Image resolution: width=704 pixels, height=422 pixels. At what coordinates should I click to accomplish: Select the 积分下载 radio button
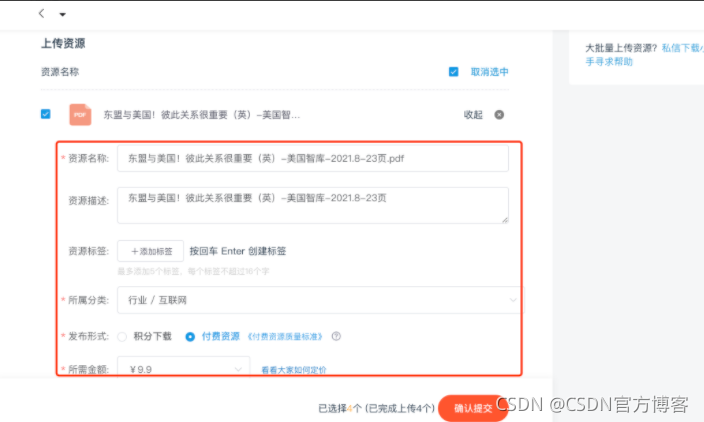(122, 337)
